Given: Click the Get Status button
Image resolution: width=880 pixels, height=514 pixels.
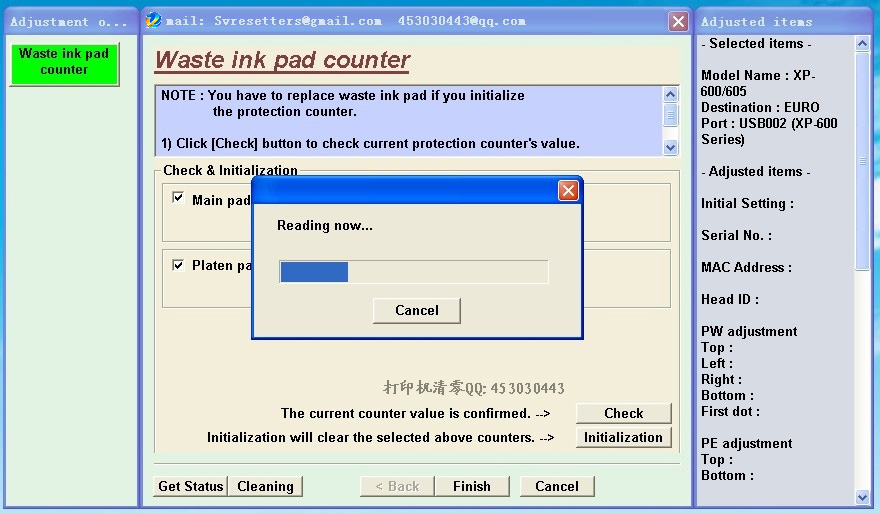Looking at the screenshot, I should 190,486.
